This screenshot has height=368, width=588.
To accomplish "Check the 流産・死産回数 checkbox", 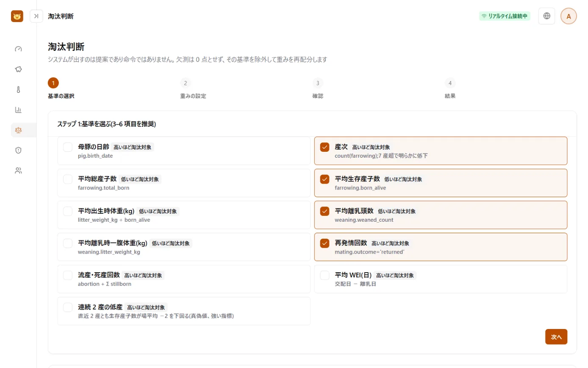I will (x=68, y=275).
